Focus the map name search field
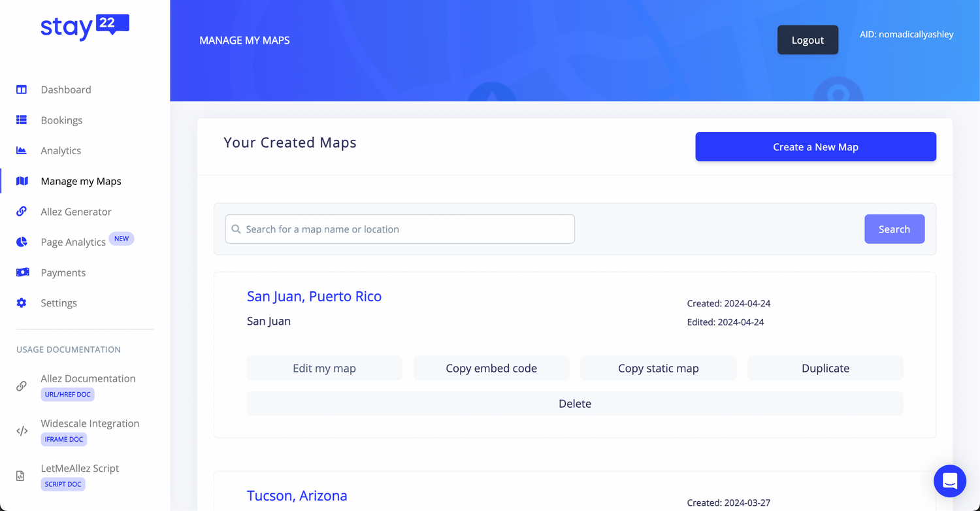980x511 pixels. (x=400, y=229)
